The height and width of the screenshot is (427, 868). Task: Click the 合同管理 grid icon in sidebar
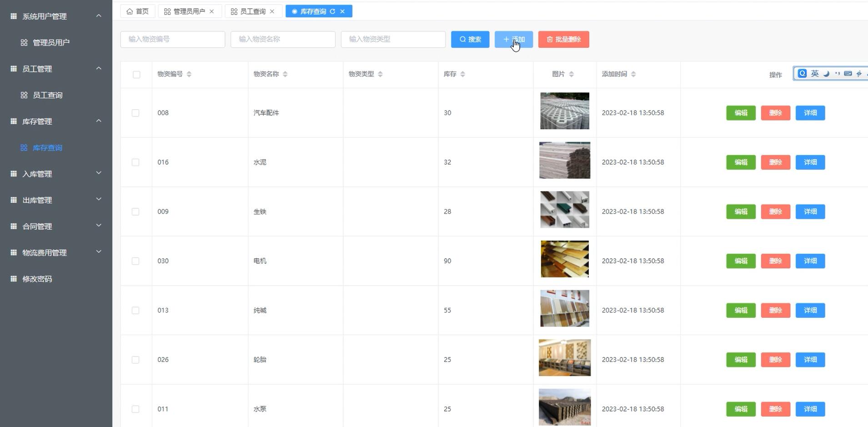pyautogui.click(x=14, y=226)
